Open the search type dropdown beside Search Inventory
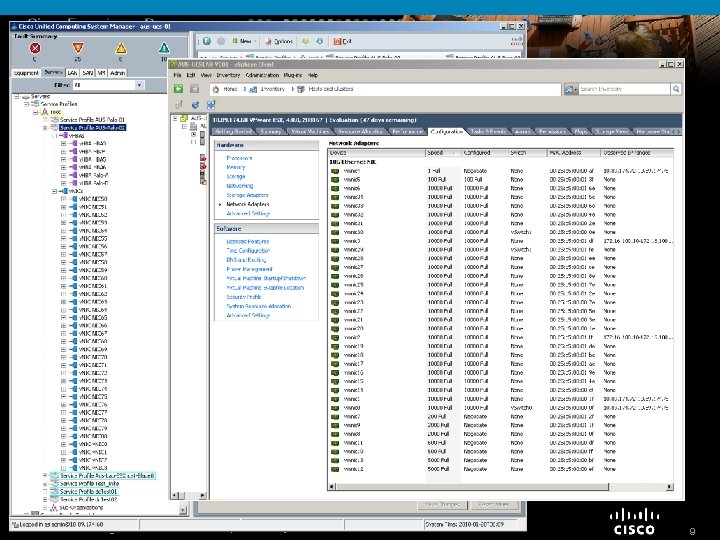Viewport: 720px width, 540px height. click(571, 89)
